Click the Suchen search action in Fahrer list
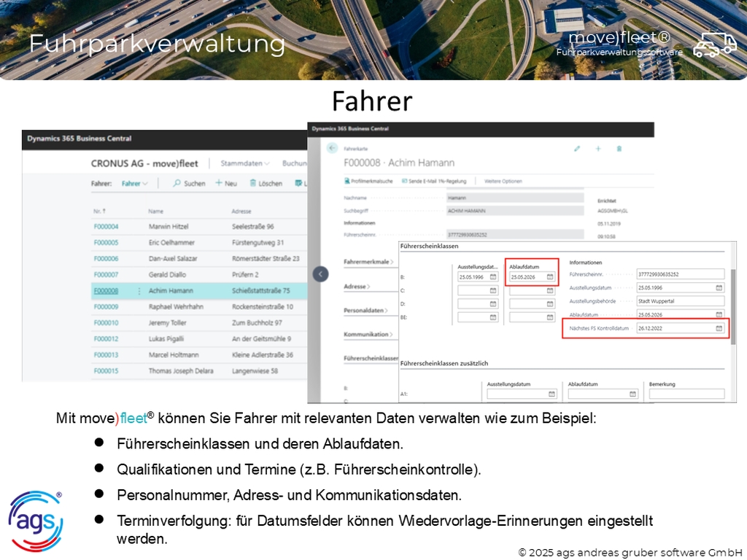 [x=189, y=183]
